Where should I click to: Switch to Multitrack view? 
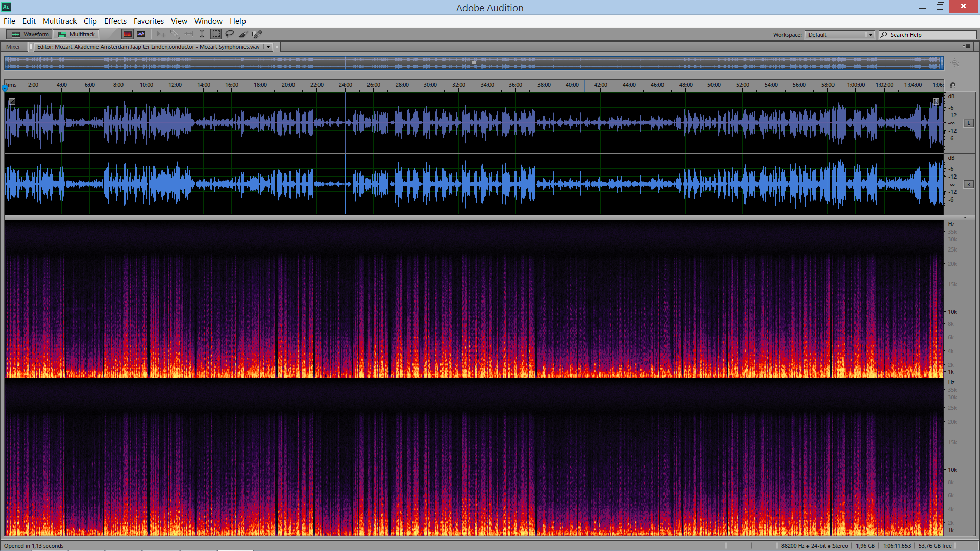click(77, 34)
